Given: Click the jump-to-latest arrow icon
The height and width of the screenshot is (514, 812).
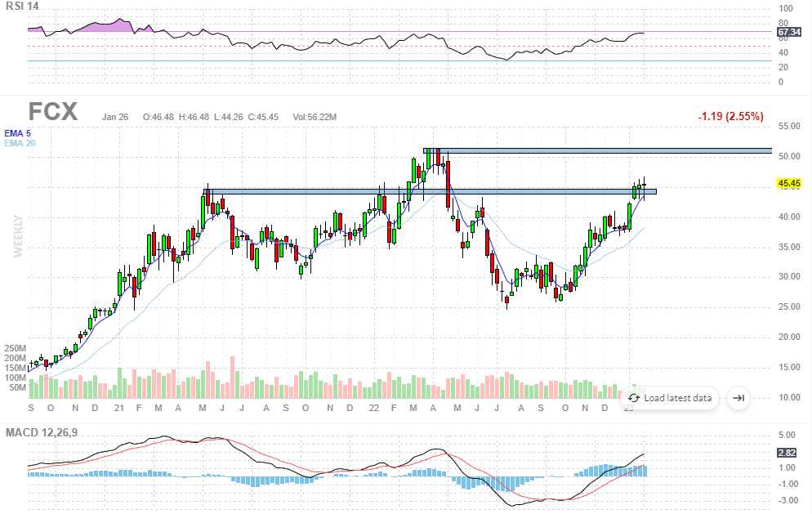Looking at the screenshot, I should pos(738,398).
